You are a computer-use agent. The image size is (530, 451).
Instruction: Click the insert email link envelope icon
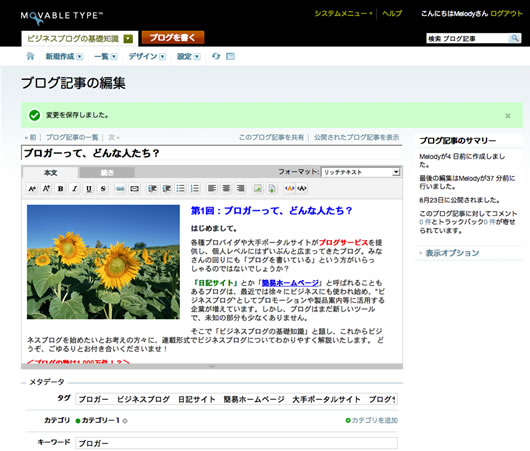[x=135, y=189]
